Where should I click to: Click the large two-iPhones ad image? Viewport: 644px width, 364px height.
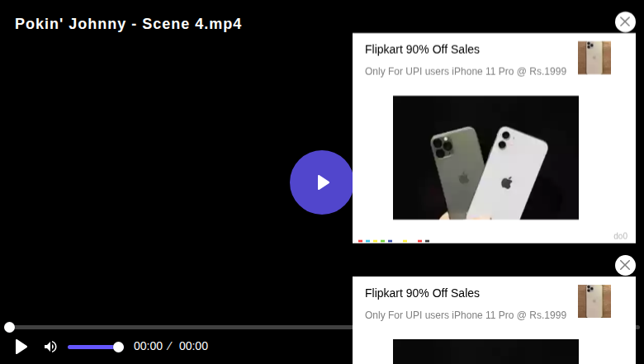coord(485,158)
